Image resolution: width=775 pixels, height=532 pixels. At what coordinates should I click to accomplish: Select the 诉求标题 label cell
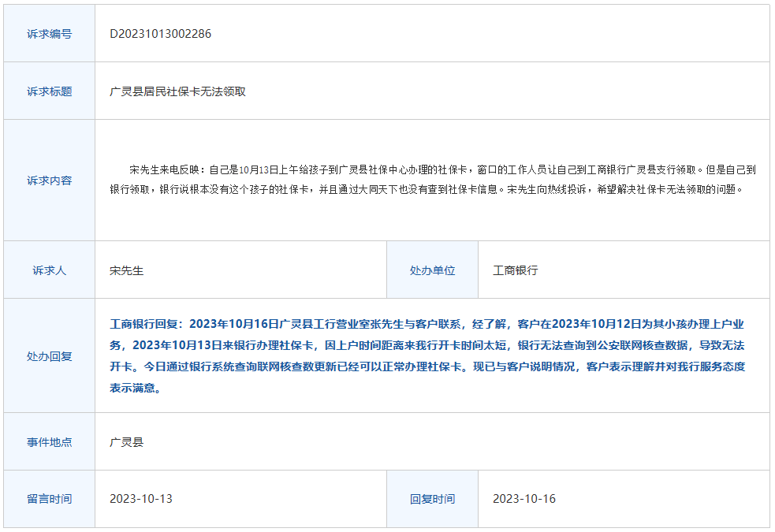tap(50, 91)
